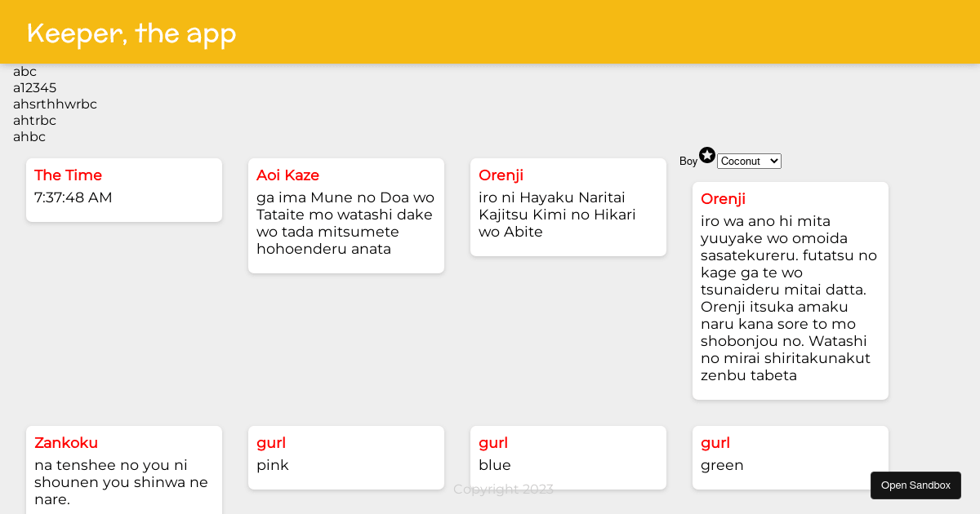Click the ahbc entry
Viewport: 980px width, 514px height.
(29, 137)
